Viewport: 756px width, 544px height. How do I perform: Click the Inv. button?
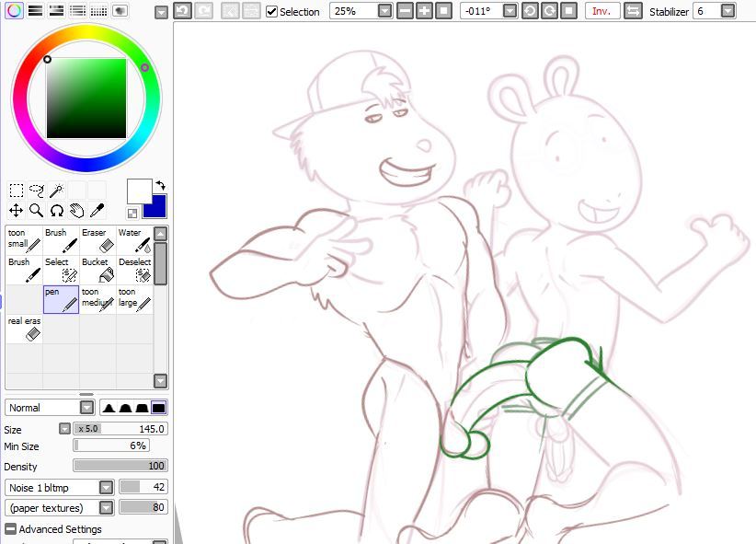click(601, 11)
